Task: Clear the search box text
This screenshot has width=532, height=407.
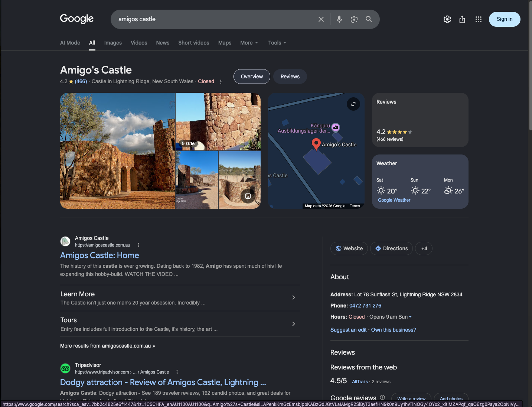Action: coord(321,19)
